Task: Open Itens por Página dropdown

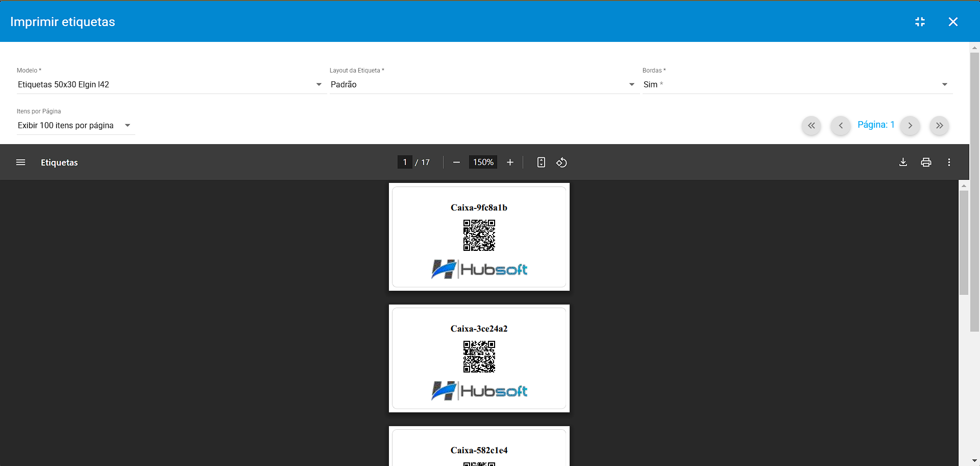Action: tap(76, 125)
